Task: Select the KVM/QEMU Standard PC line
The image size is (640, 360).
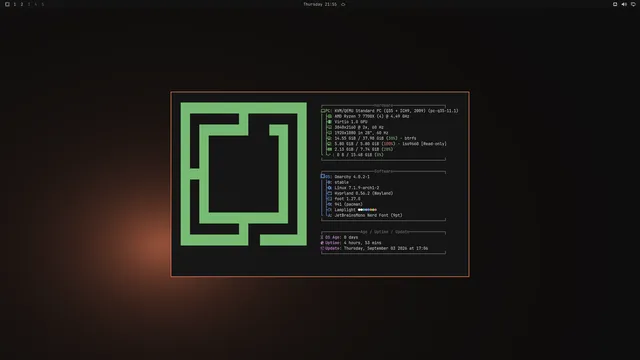Action: click(x=396, y=111)
